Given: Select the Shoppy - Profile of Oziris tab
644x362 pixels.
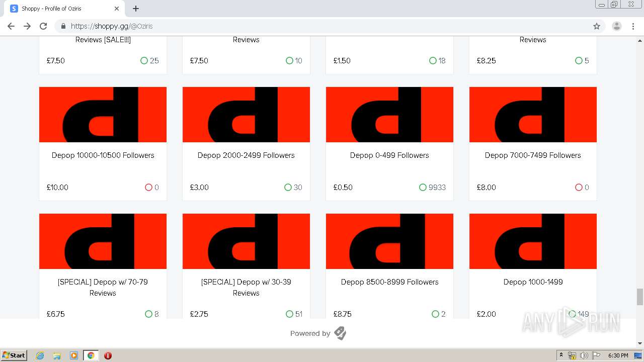Looking at the screenshot, I should 65,9.
